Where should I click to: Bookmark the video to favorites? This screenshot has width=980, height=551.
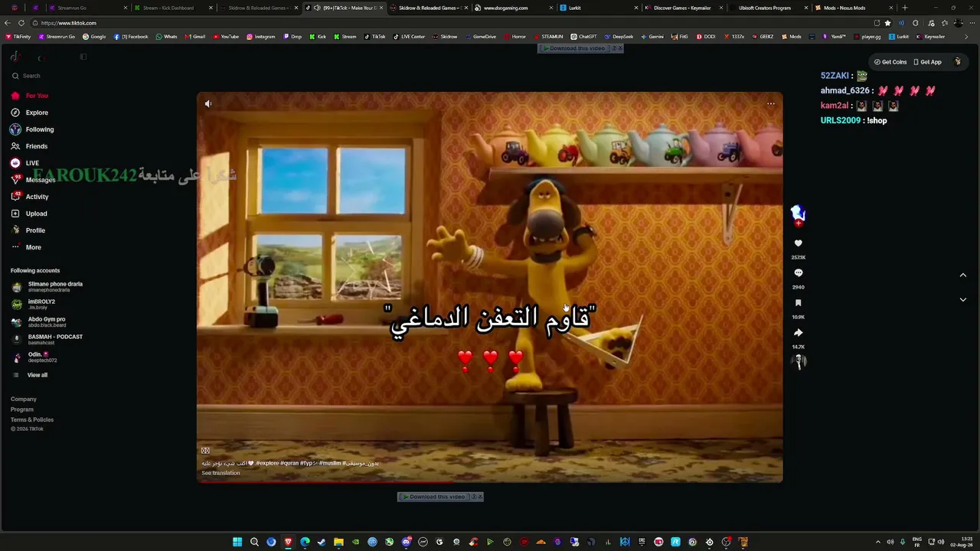point(798,303)
